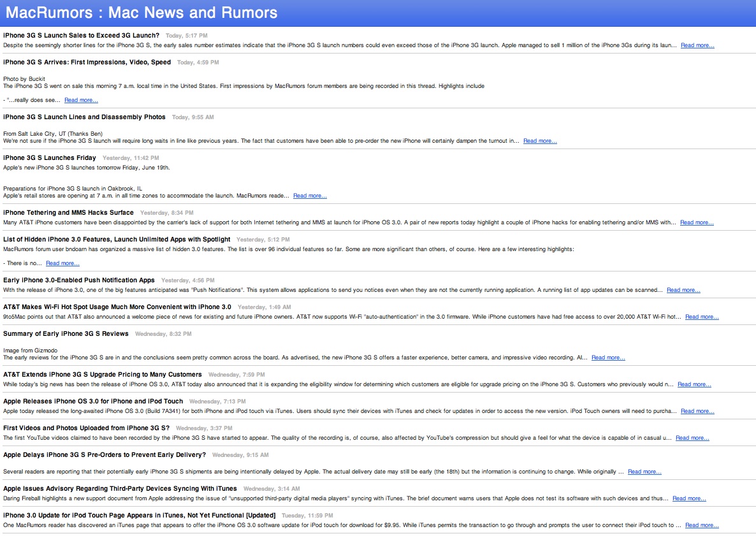
Task: Click the Yesterday, 11:42 PM timestamp
Action: [131, 158]
